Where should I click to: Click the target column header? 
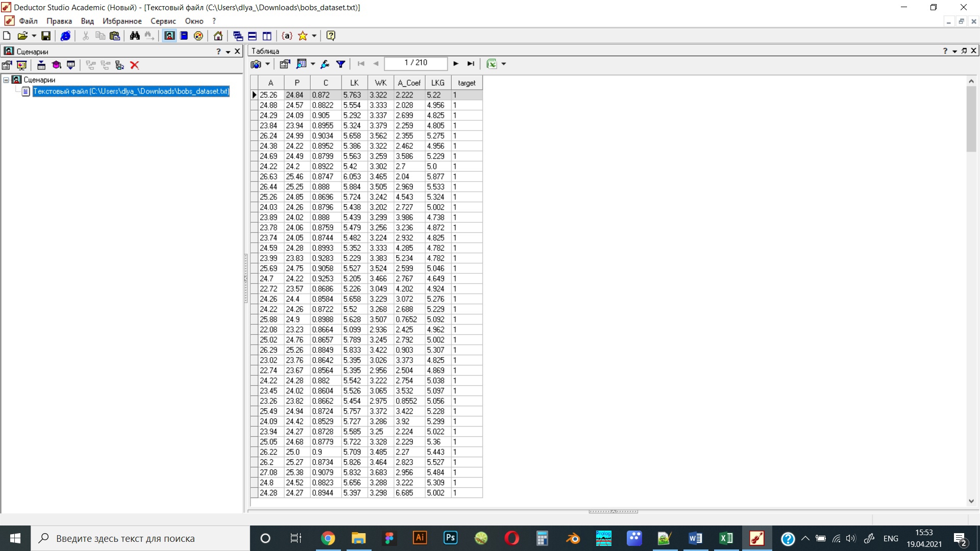coord(467,83)
